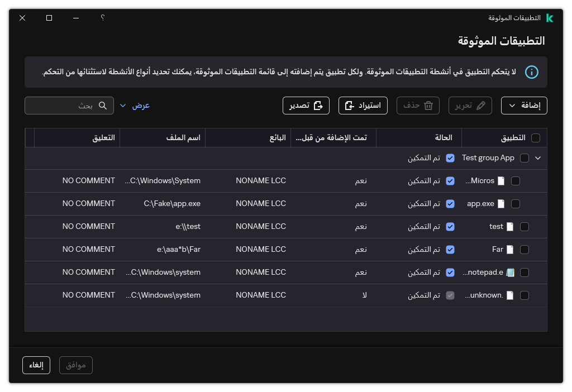This screenshot has height=392, width=572.
Task: Toggle the select-all checkbox in the header row
Action: pos(535,137)
